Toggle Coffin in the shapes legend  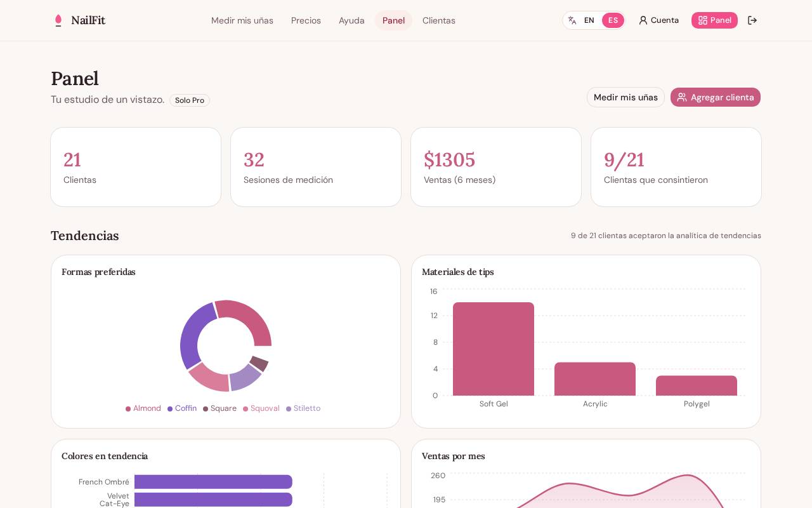(182, 408)
